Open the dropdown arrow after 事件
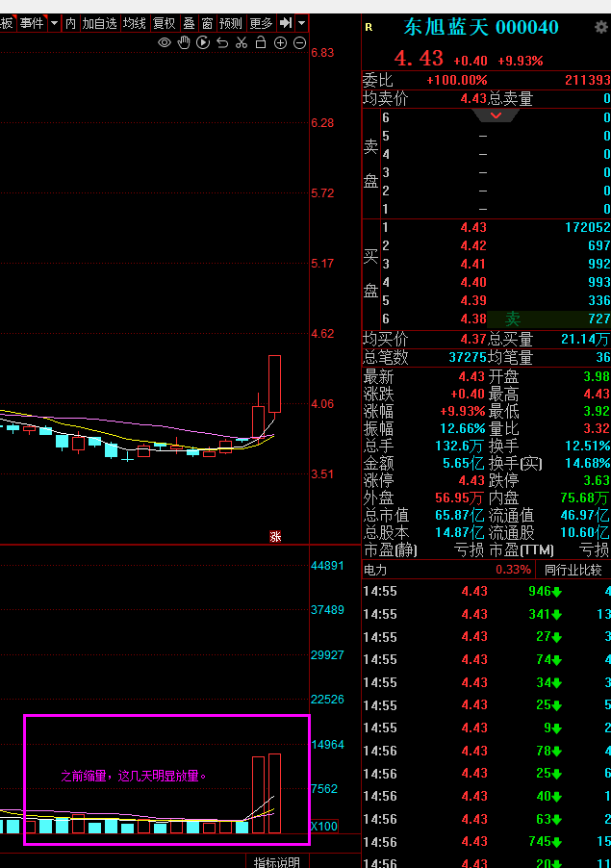 (54, 23)
